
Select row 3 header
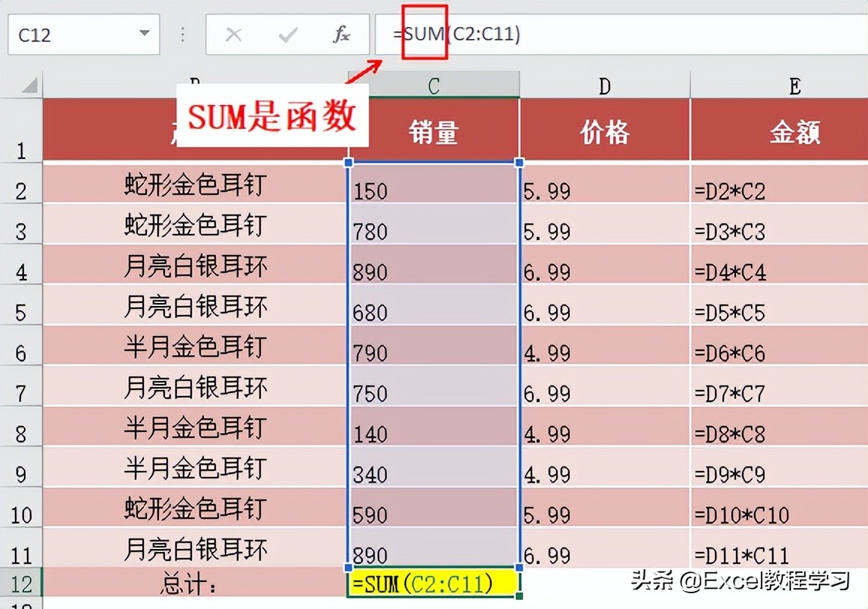pyautogui.click(x=21, y=223)
